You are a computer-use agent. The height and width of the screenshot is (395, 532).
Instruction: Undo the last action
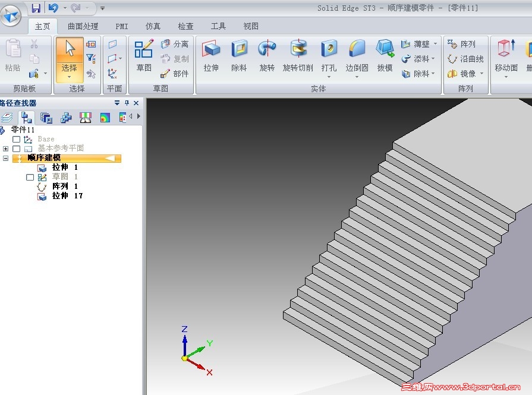(x=53, y=8)
